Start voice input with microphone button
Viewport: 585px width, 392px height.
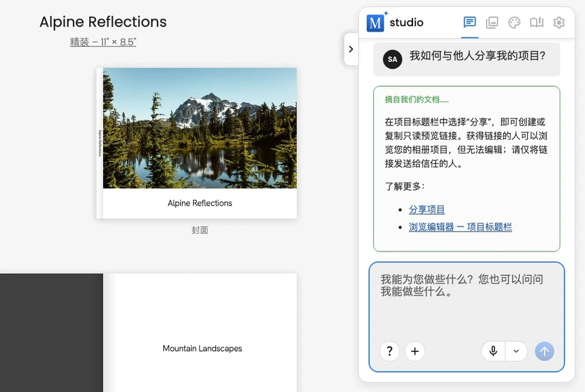click(493, 351)
